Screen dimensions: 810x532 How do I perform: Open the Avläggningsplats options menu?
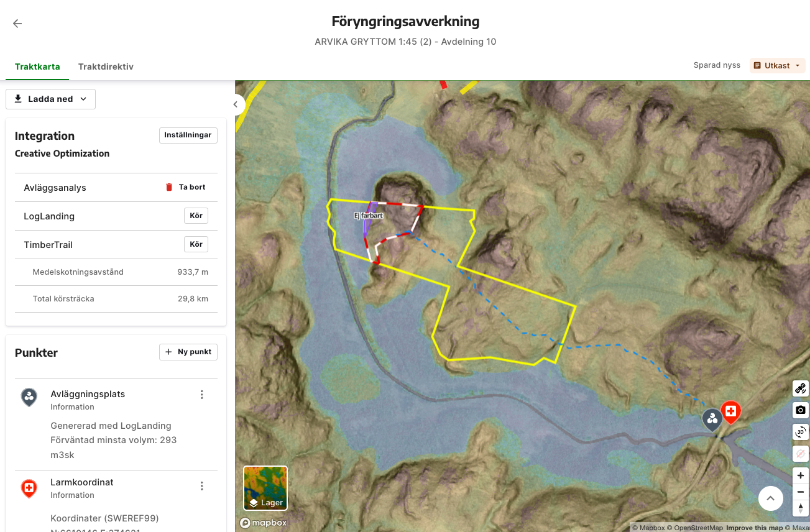pyautogui.click(x=201, y=395)
